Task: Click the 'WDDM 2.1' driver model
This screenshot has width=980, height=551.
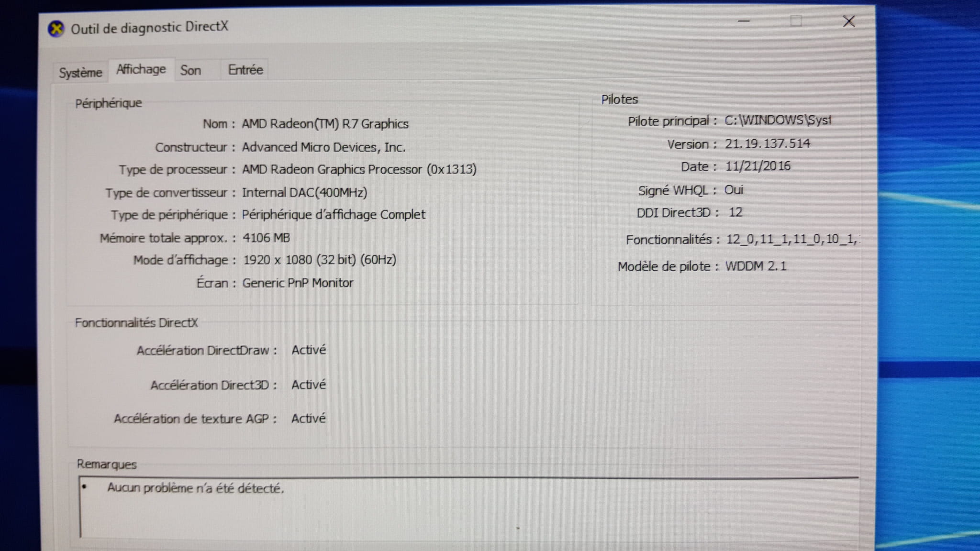Action: coord(756,266)
